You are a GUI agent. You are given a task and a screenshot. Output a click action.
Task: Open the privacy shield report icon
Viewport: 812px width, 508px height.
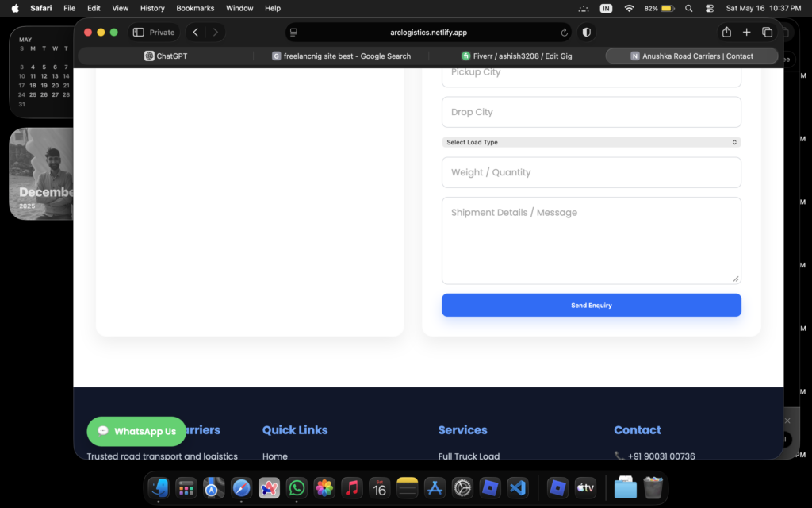586,32
